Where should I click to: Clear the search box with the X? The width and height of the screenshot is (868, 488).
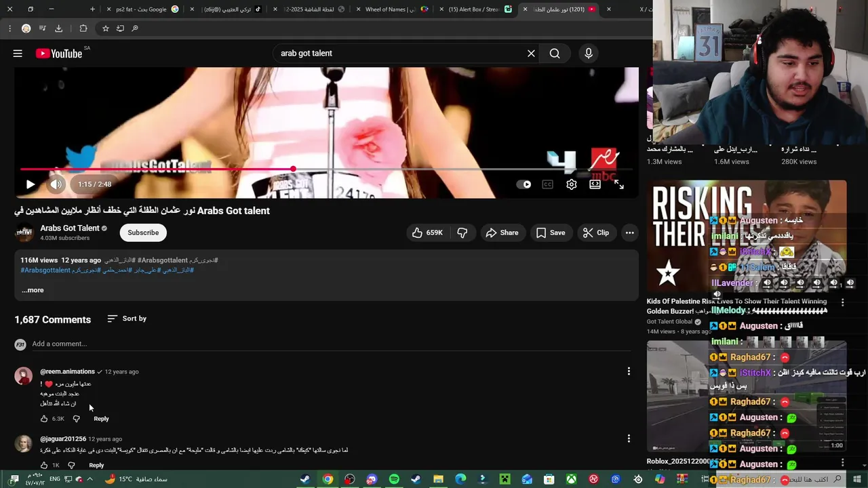pos(531,54)
